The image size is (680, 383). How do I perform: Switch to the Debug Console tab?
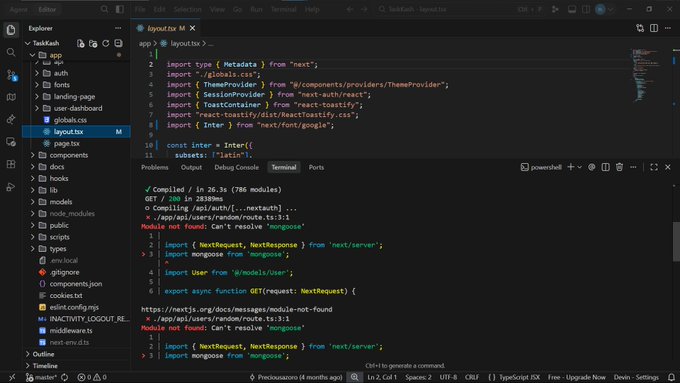click(236, 167)
